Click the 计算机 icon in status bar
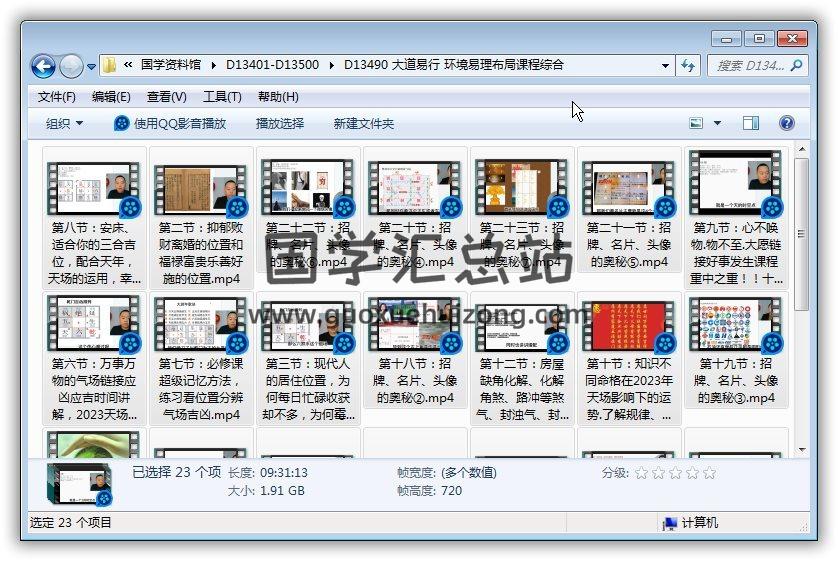838x561 pixels. (670, 523)
